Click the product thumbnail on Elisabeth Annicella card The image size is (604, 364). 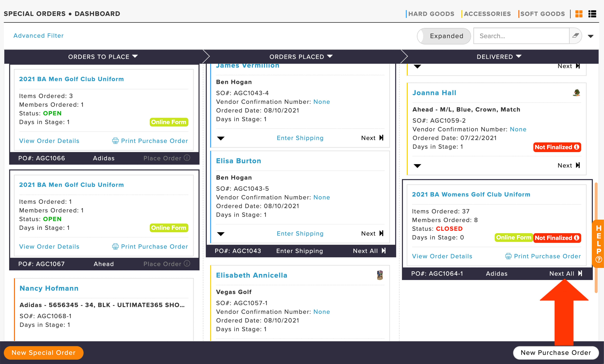[380, 275]
